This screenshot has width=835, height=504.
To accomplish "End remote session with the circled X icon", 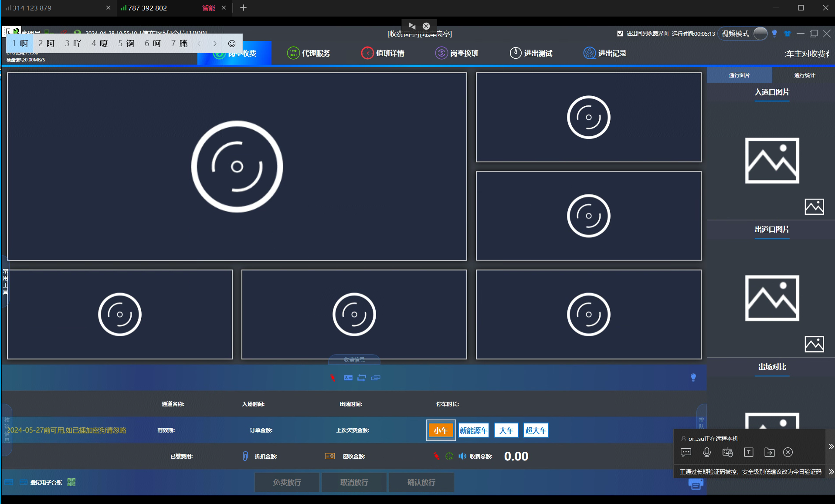I will click(788, 452).
